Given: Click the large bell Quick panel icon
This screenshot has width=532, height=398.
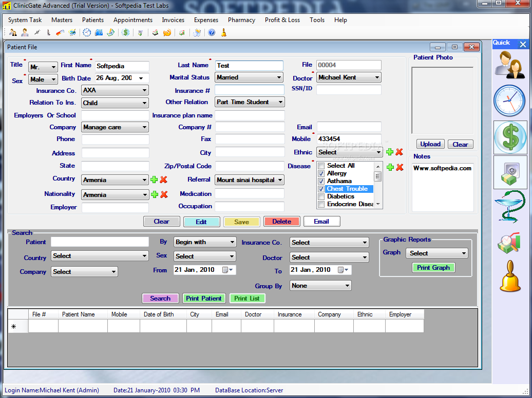Looking at the screenshot, I should coord(510,276).
